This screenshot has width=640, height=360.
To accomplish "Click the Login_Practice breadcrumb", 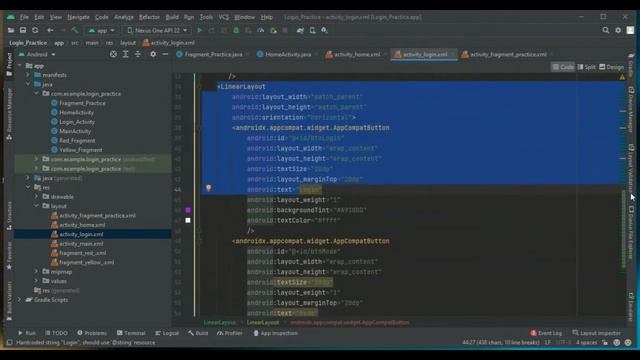I will tap(28, 43).
